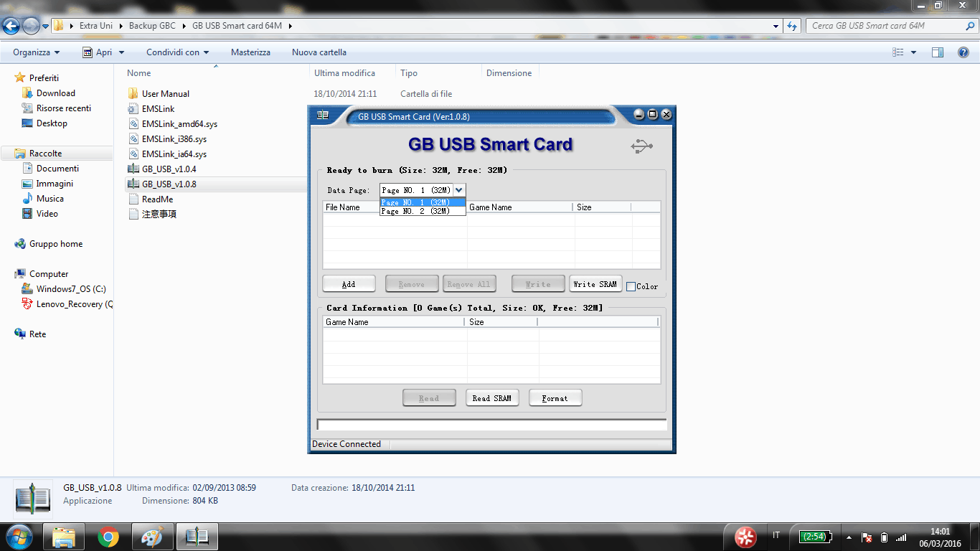Select the User Manual folder icon
This screenshot has width=980, height=551.
pyautogui.click(x=133, y=94)
